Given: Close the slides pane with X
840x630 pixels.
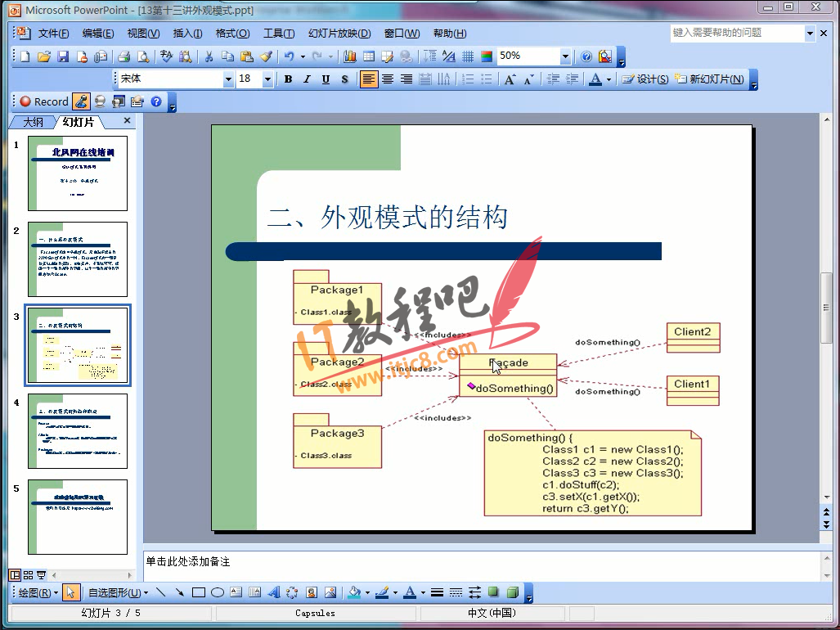Looking at the screenshot, I should point(127,120).
